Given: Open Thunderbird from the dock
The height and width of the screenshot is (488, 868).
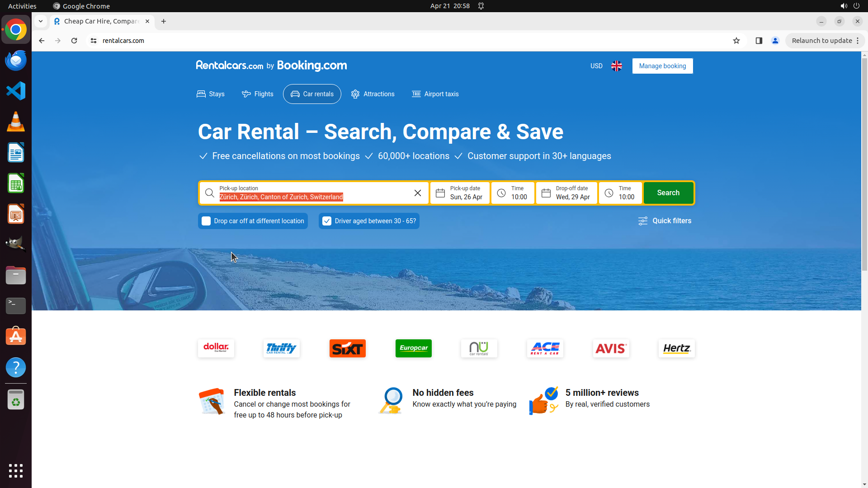Looking at the screenshot, I should pyautogui.click(x=16, y=61).
